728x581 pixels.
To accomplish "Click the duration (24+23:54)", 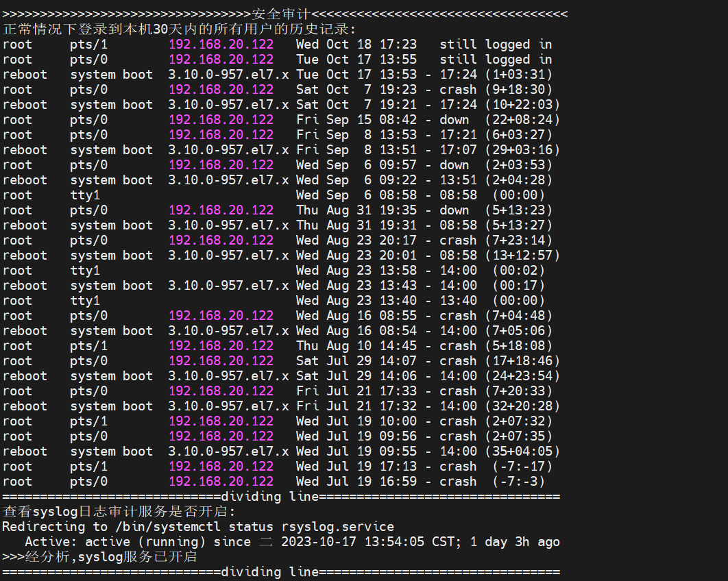I will pyautogui.click(x=522, y=376).
